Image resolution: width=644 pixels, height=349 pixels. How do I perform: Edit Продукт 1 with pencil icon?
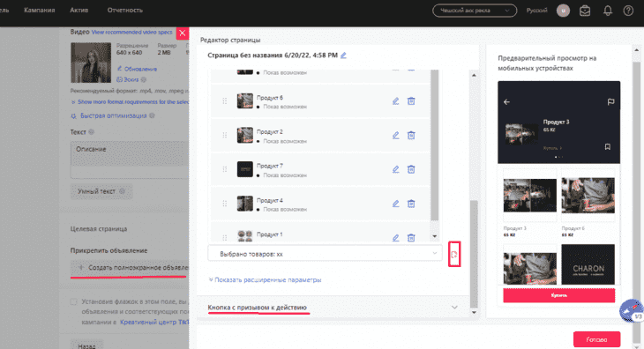395,237
